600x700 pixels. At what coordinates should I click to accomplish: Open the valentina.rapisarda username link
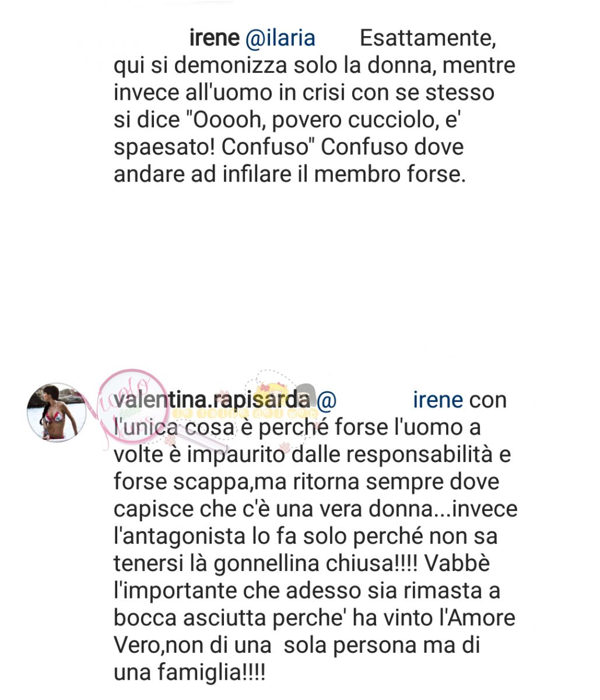[211, 400]
